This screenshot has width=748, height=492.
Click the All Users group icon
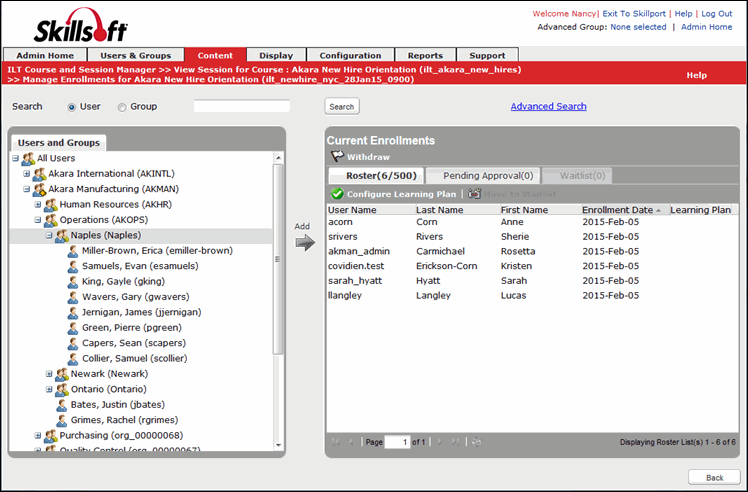(28, 159)
